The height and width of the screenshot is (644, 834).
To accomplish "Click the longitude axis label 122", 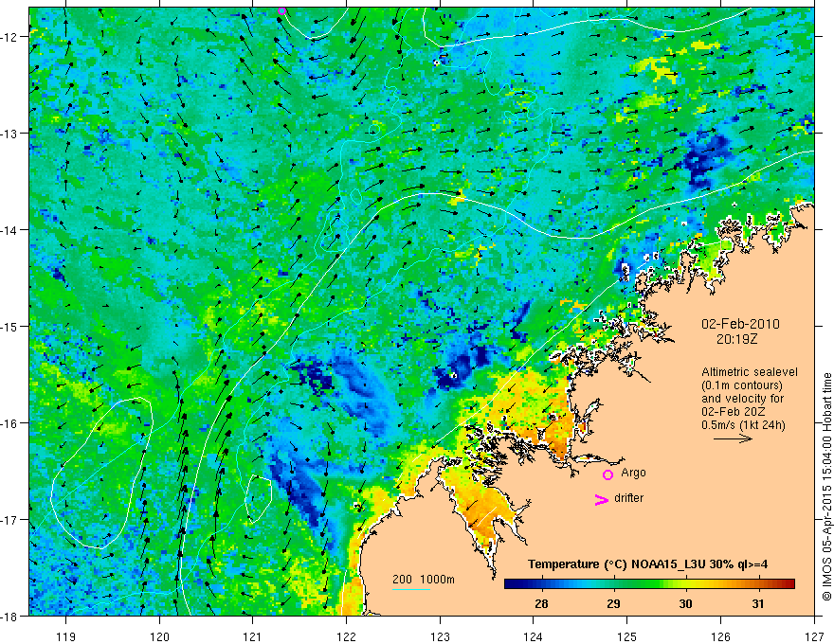I will coord(346,636).
